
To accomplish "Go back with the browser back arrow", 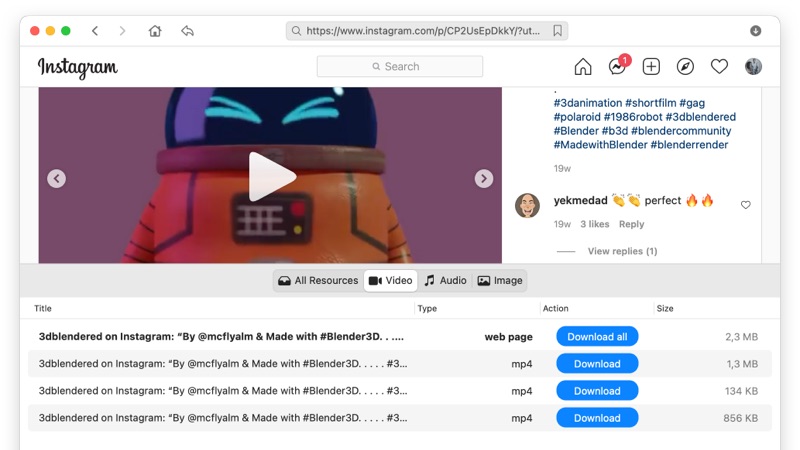I will point(95,31).
